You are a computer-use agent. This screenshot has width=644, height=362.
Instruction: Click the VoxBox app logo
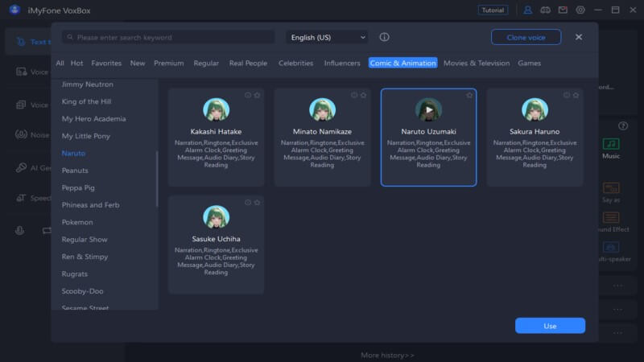(14, 10)
